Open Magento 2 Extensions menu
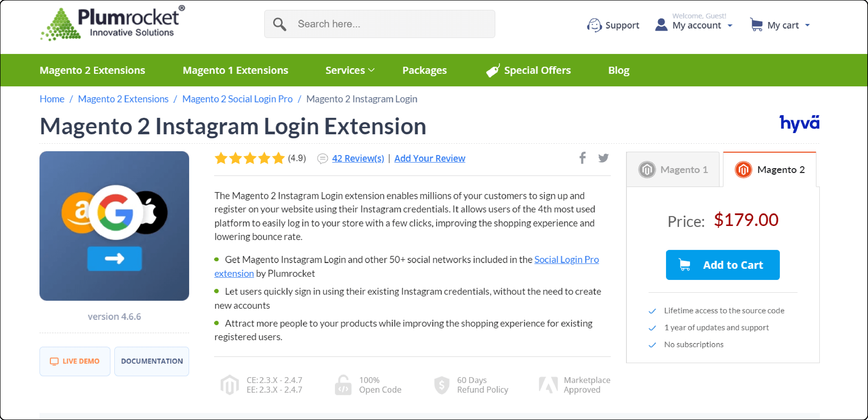The height and width of the screenshot is (420, 868). point(92,70)
